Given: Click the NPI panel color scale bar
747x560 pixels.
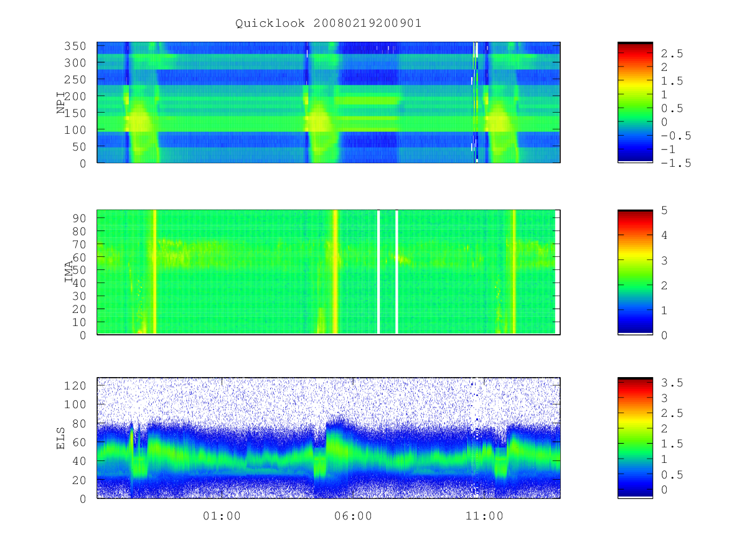Looking at the screenshot, I should (x=635, y=102).
